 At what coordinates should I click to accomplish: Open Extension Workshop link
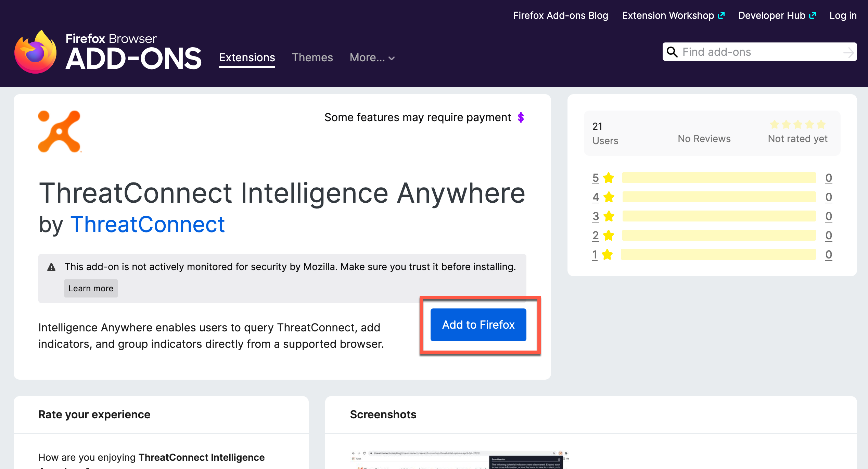673,15
